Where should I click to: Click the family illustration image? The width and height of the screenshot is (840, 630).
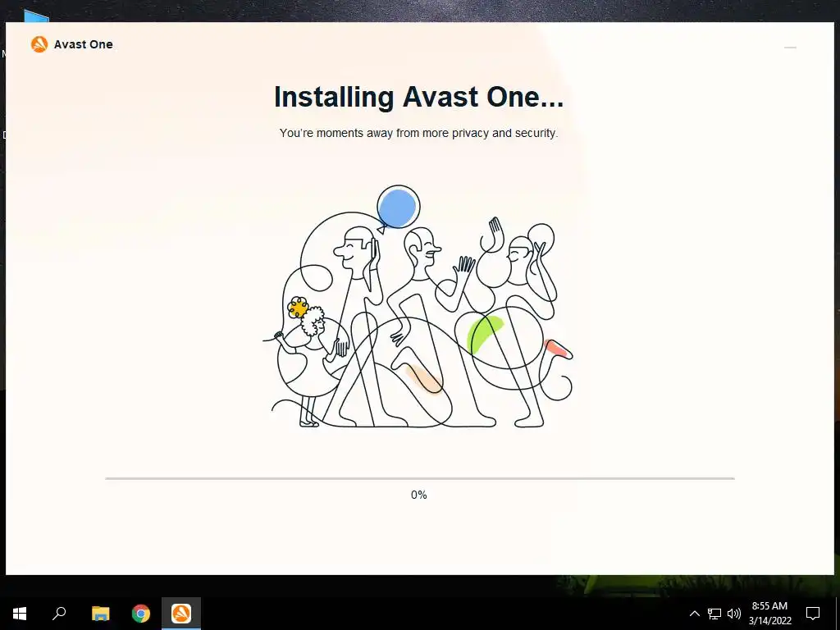tap(418, 307)
